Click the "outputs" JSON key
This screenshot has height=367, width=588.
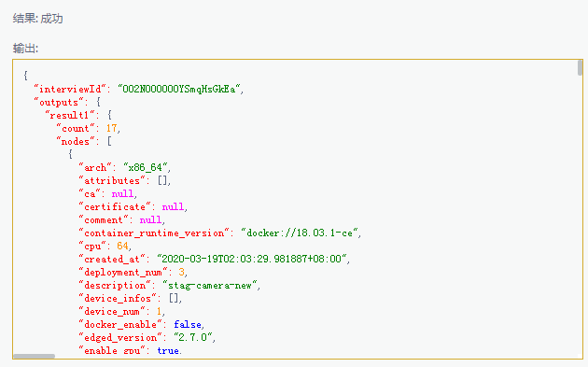pos(56,103)
